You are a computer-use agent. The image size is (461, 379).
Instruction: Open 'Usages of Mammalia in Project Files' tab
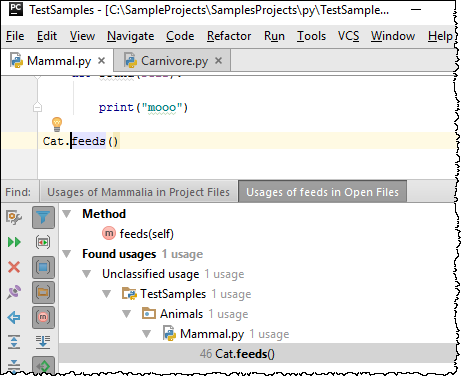pos(139,192)
